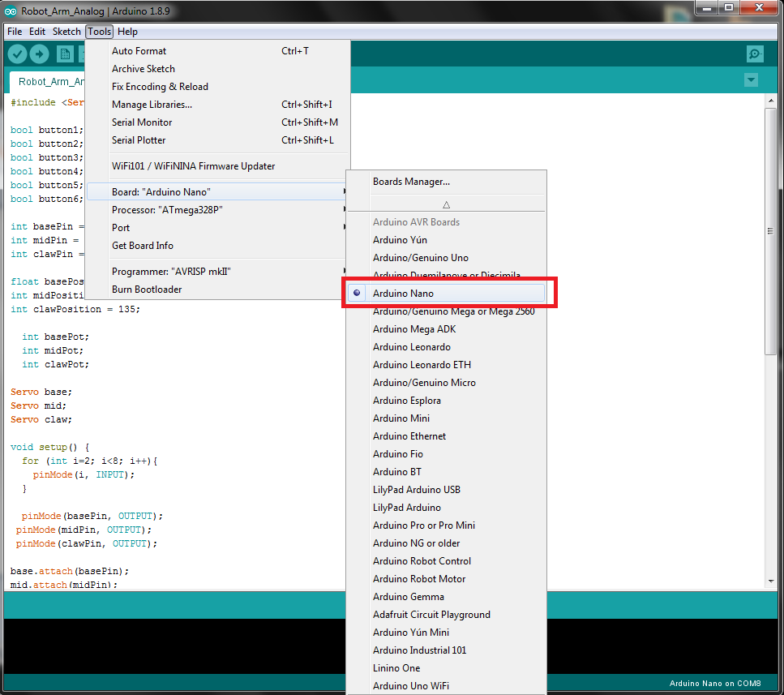The width and height of the screenshot is (784, 695).
Task: Click the code line "Servo claw;"
Action: [41, 419]
